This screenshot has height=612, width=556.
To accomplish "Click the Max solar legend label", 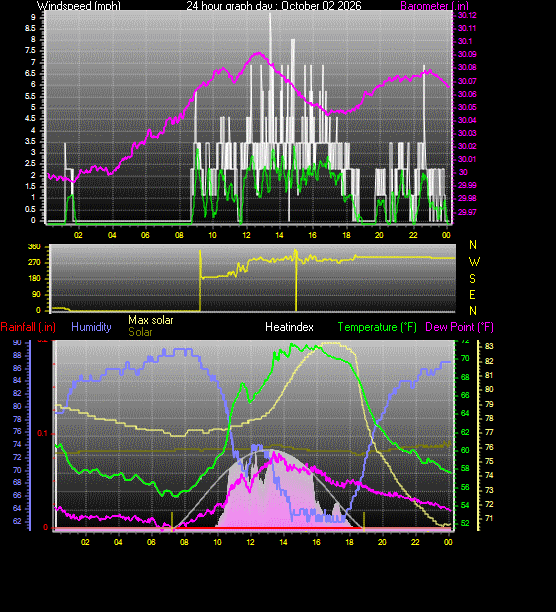I will click(x=151, y=320).
